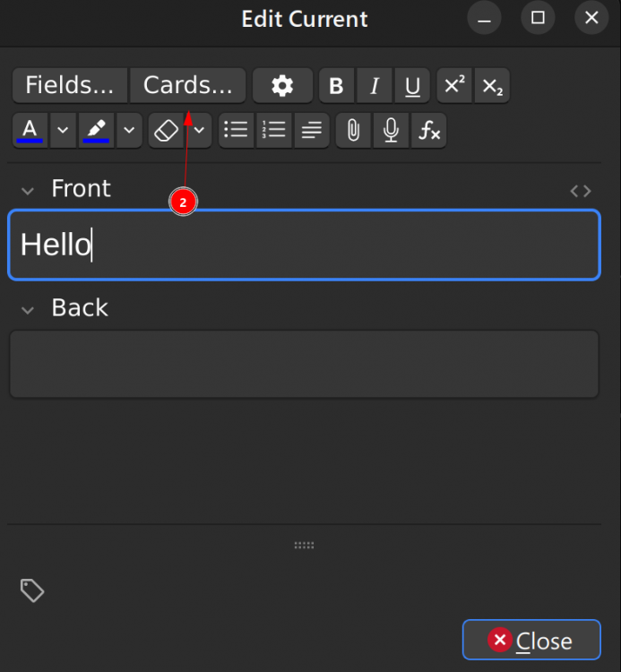This screenshot has height=672, width=621.
Task: Toggle HTML editor for Front field
Action: [x=581, y=190]
